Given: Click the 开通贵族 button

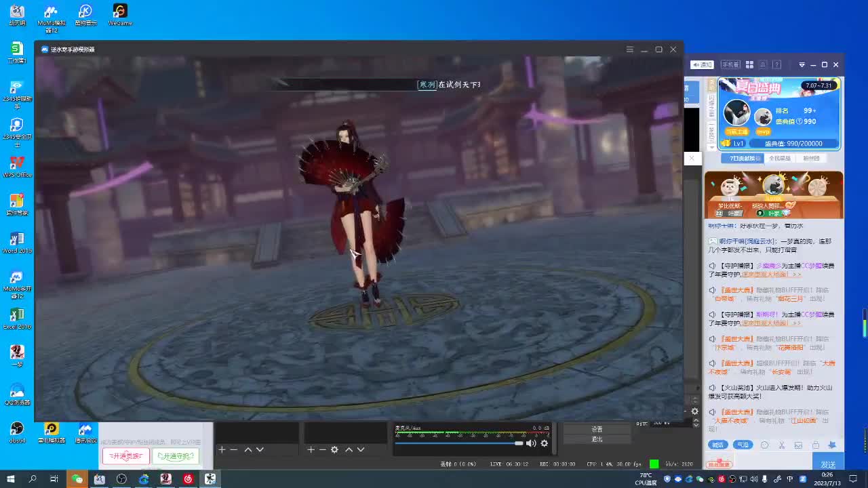Looking at the screenshot, I should point(125,456).
